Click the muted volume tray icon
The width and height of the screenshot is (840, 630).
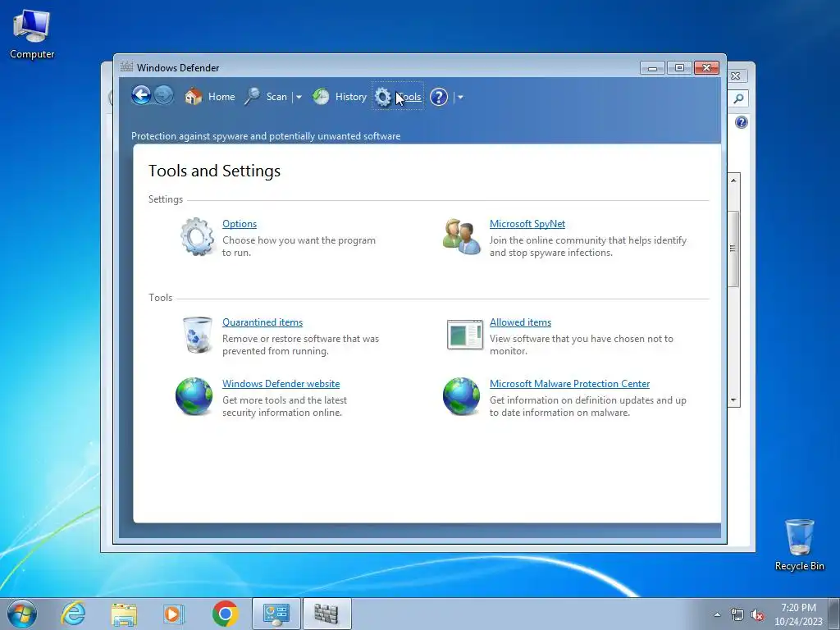click(757, 615)
